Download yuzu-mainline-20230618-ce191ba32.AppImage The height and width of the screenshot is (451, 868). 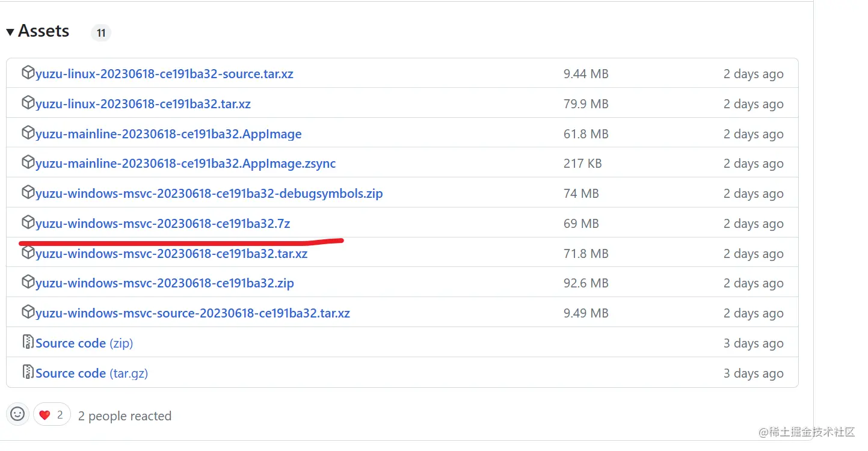pos(168,134)
